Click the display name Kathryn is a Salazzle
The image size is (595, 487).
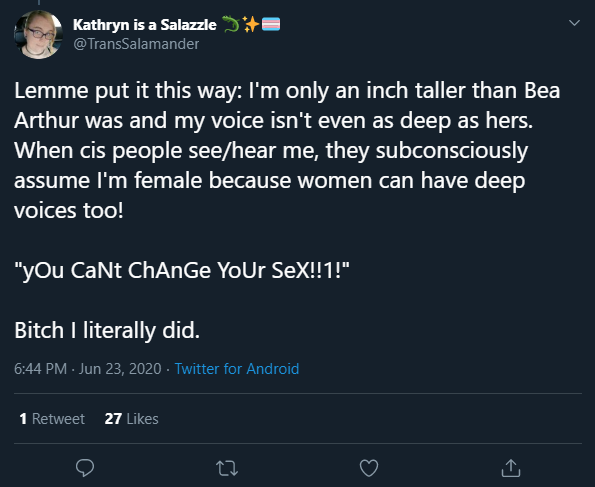[x=145, y=25]
